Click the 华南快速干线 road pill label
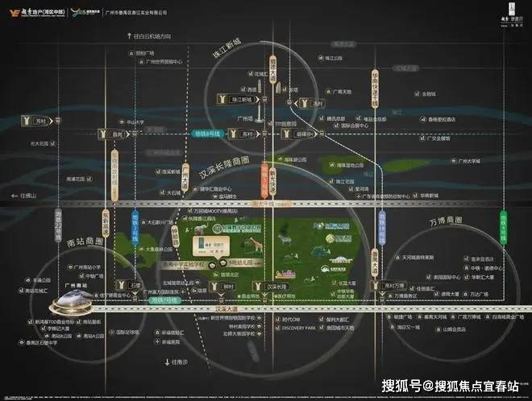 (375, 89)
